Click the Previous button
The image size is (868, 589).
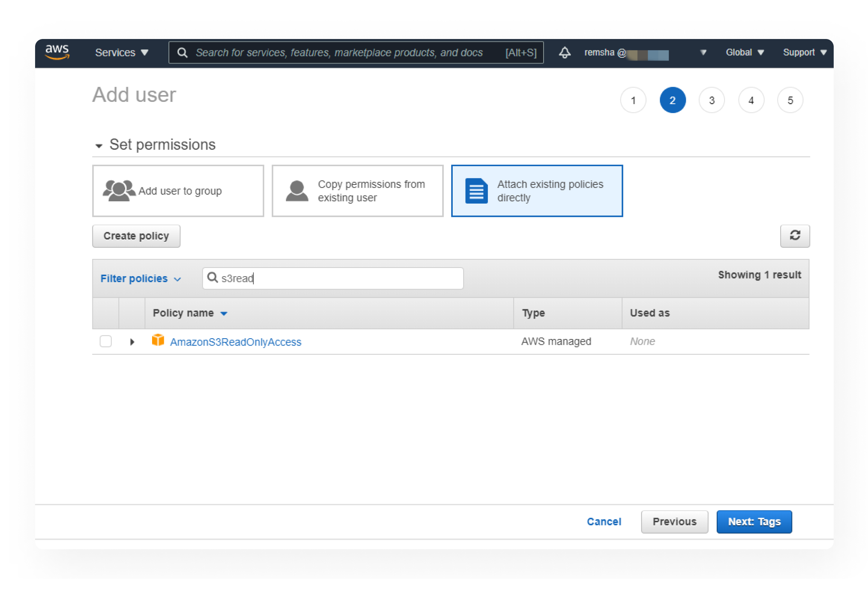[675, 522]
